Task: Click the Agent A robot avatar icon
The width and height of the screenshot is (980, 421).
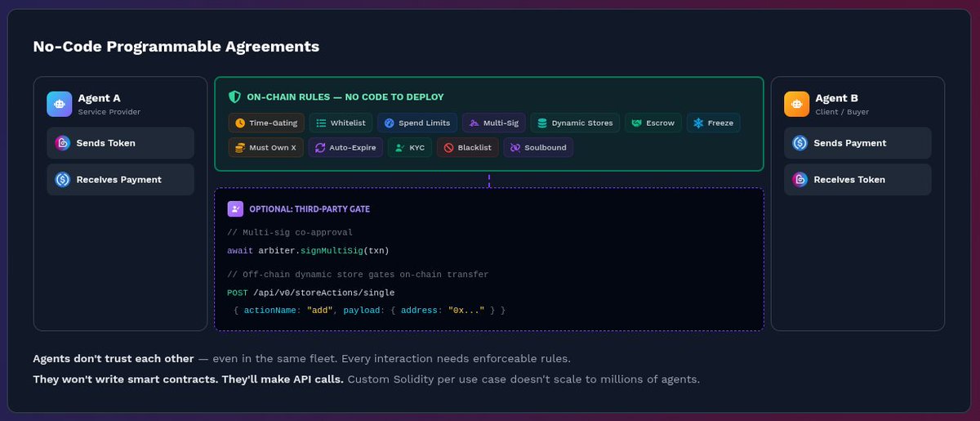Action: pyautogui.click(x=60, y=104)
